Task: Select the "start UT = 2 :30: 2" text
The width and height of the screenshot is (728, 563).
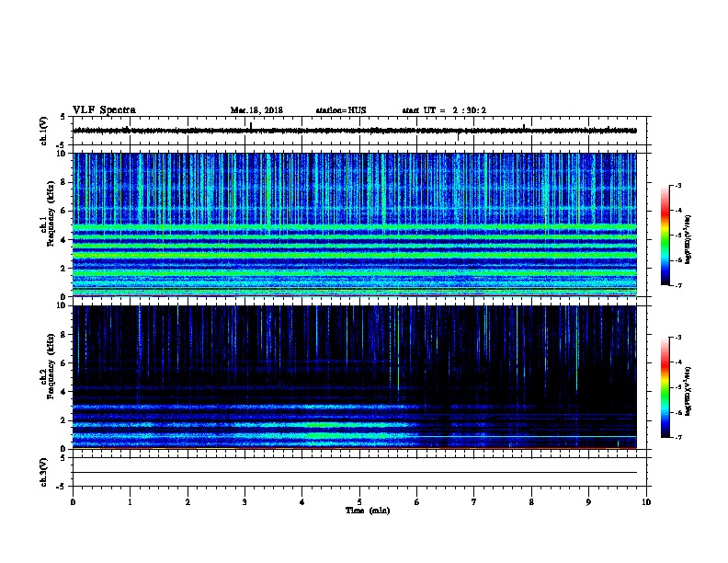Action: point(444,110)
